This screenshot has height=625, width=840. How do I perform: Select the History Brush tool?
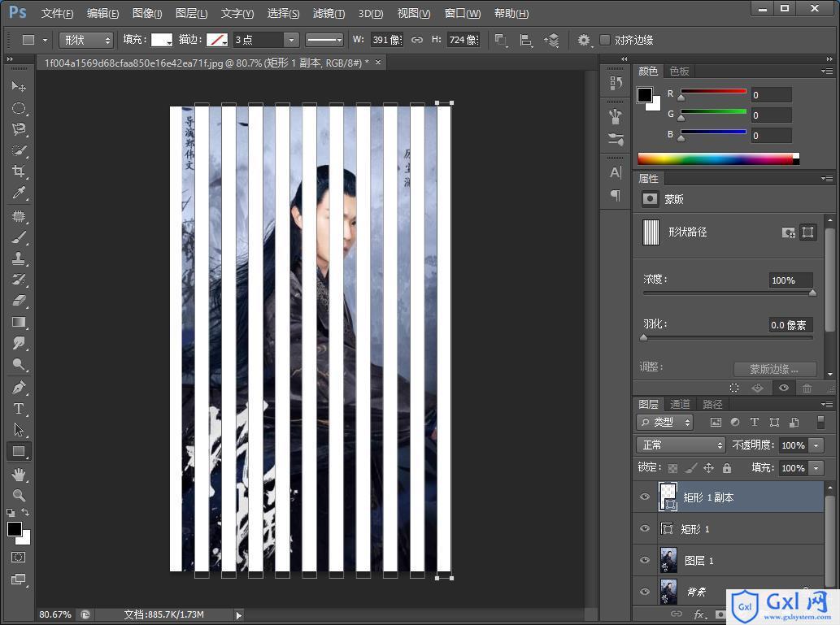(x=19, y=279)
